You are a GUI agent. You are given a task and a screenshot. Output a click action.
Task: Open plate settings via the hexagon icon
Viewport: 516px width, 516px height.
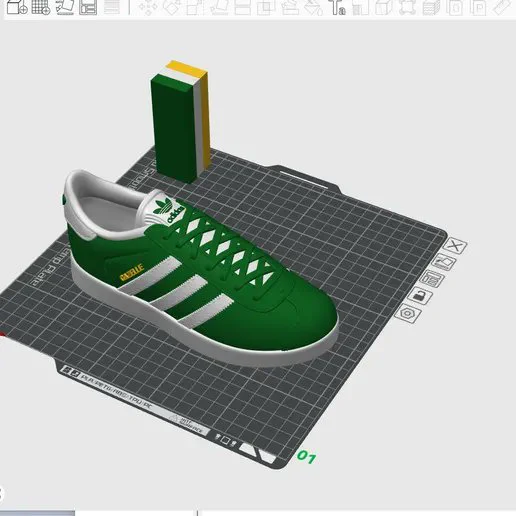pyautogui.click(x=408, y=314)
